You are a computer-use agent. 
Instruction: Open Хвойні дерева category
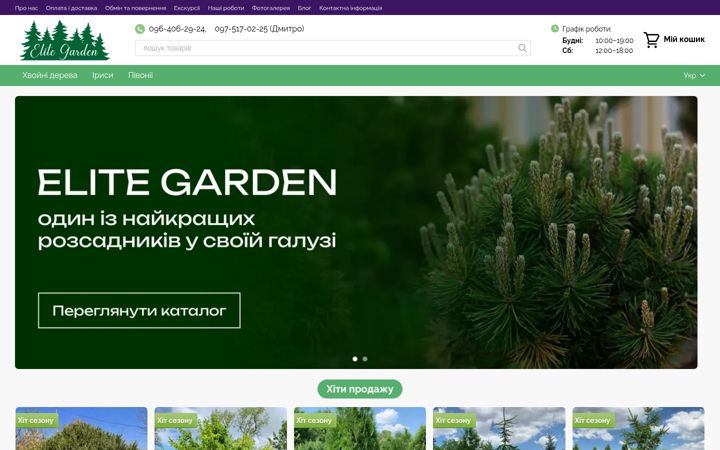coord(50,75)
